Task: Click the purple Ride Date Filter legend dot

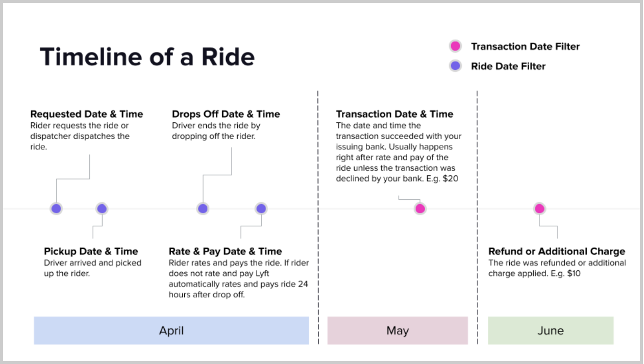Action: click(x=455, y=66)
